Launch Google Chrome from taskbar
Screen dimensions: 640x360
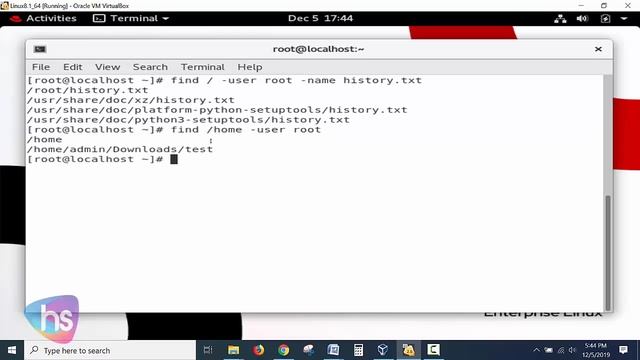(x=284, y=350)
